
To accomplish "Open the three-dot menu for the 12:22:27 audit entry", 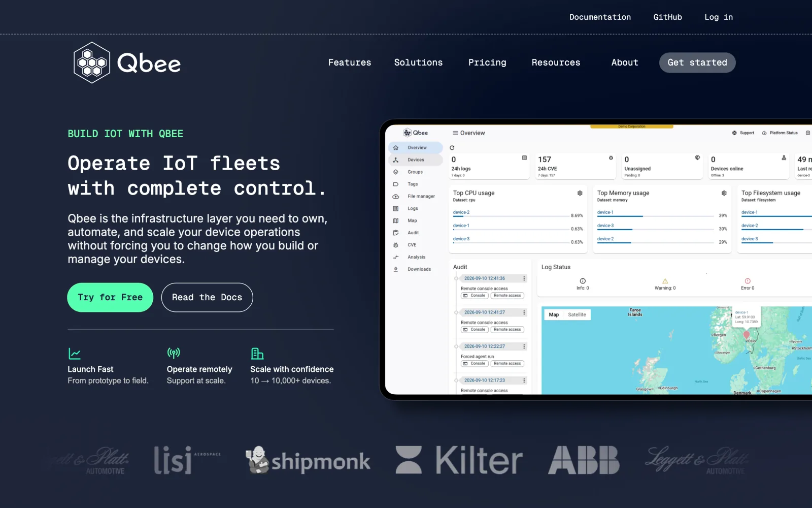I will point(524,347).
